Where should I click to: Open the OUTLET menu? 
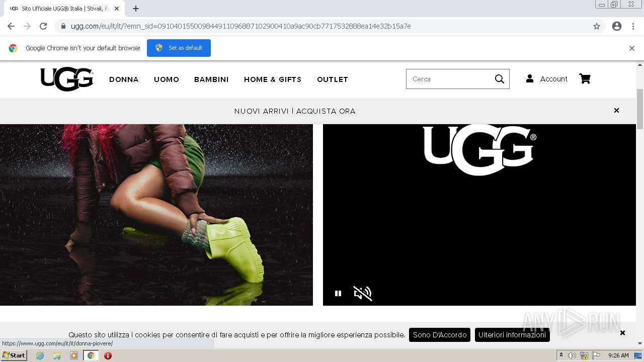click(x=333, y=79)
